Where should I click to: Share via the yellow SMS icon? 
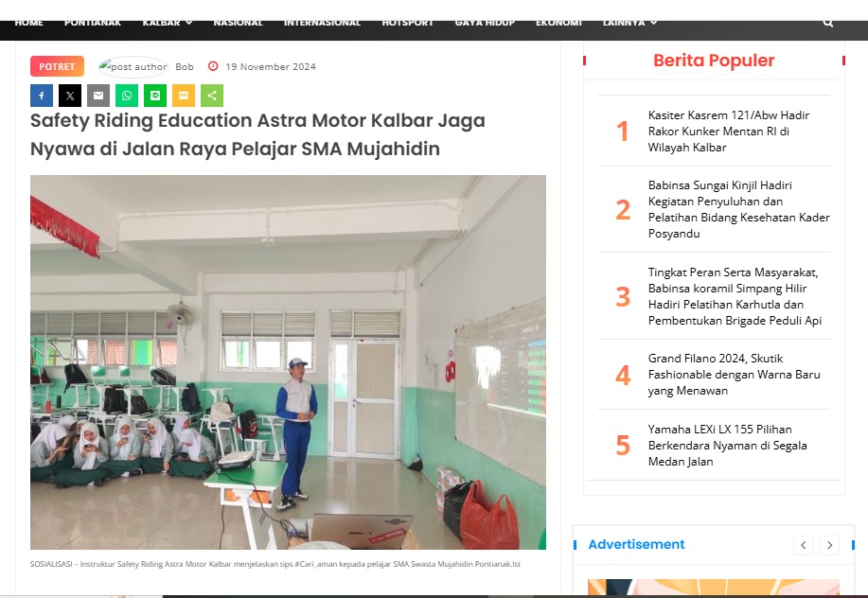[x=184, y=96]
